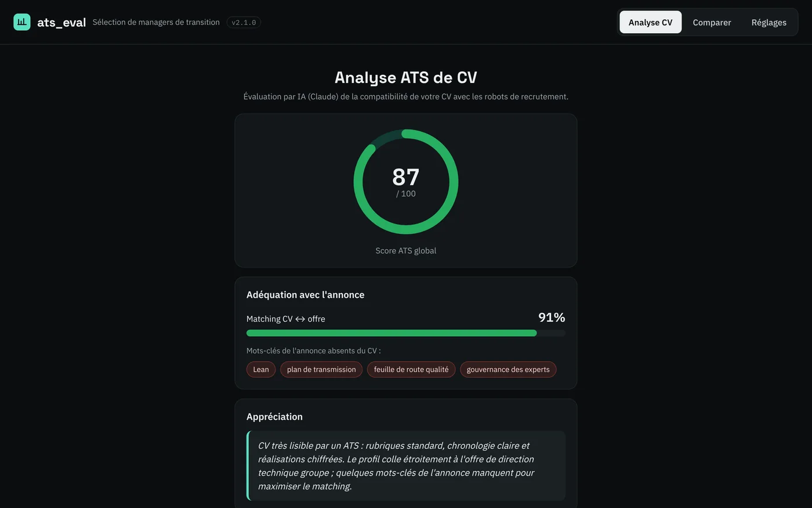Click the Mots-clés de l'annonce absents label
812x508 pixels.
(313, 351)
